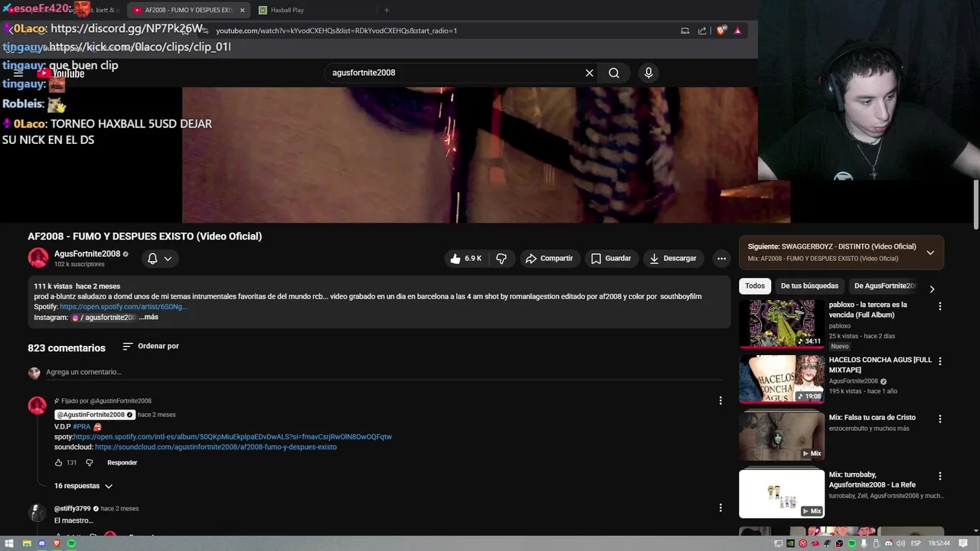Like the pinned comment with 131 likes

tap(58, 462)
